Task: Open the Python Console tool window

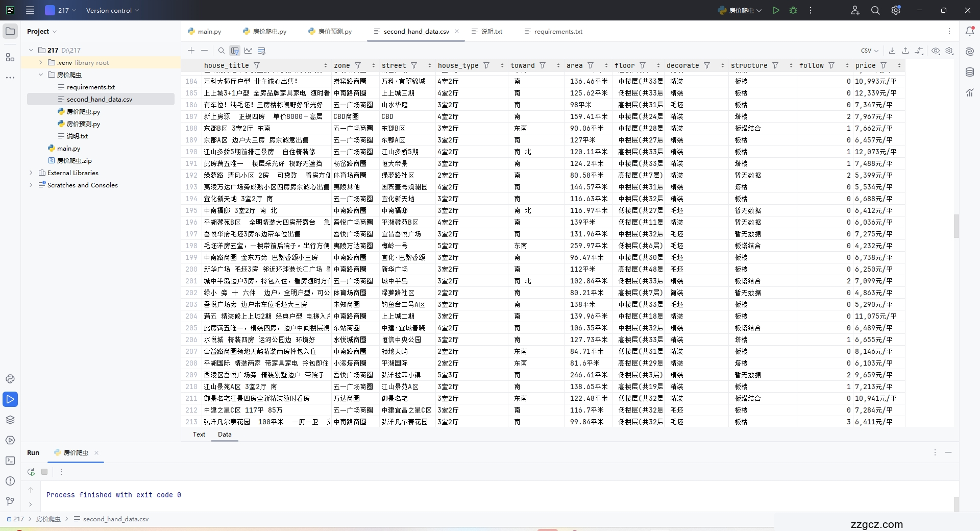Action: point(10,379)
